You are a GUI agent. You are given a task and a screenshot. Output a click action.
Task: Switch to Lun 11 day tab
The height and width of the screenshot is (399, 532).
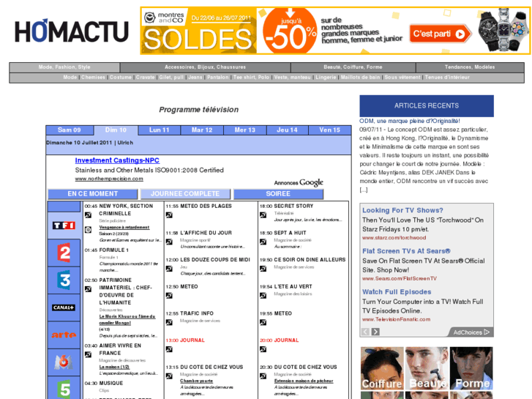click(x=159, y=130)
